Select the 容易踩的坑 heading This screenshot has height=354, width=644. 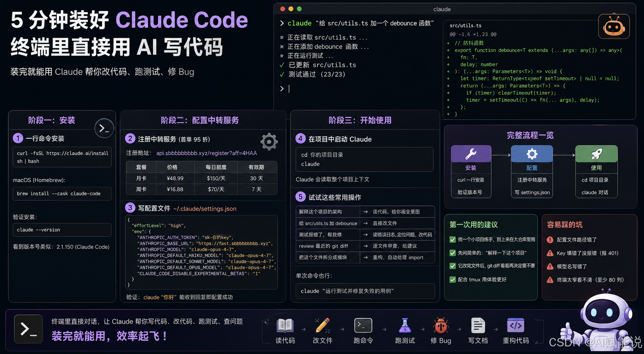565,225
